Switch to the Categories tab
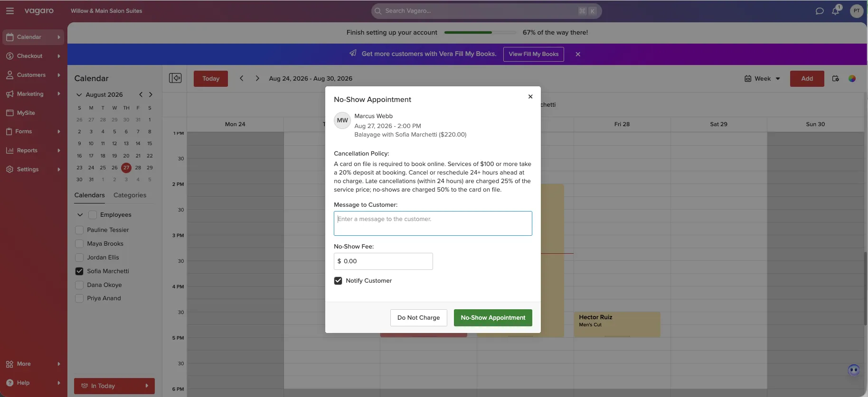The width and height of the screenshot is (868, 397). [130, 195]
